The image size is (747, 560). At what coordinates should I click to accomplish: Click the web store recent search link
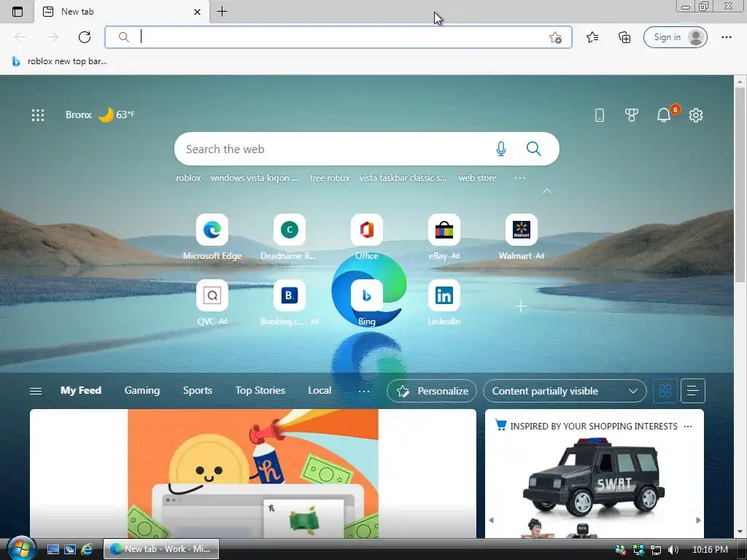477,178
